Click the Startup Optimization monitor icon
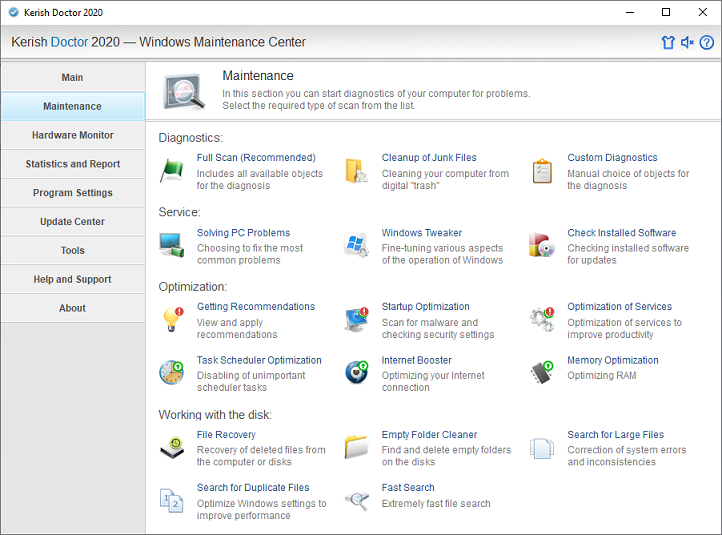The width and height of the screenshot is (722, 535). point(357,319)
